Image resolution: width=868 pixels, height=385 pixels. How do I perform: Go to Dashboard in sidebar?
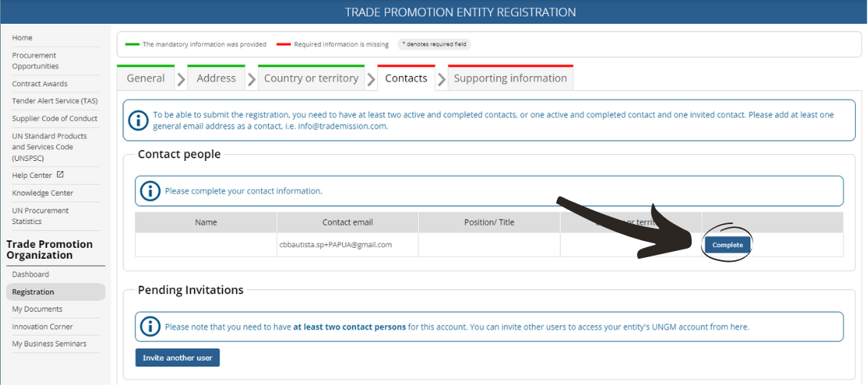pyautogui.click(x=31, y=274)
